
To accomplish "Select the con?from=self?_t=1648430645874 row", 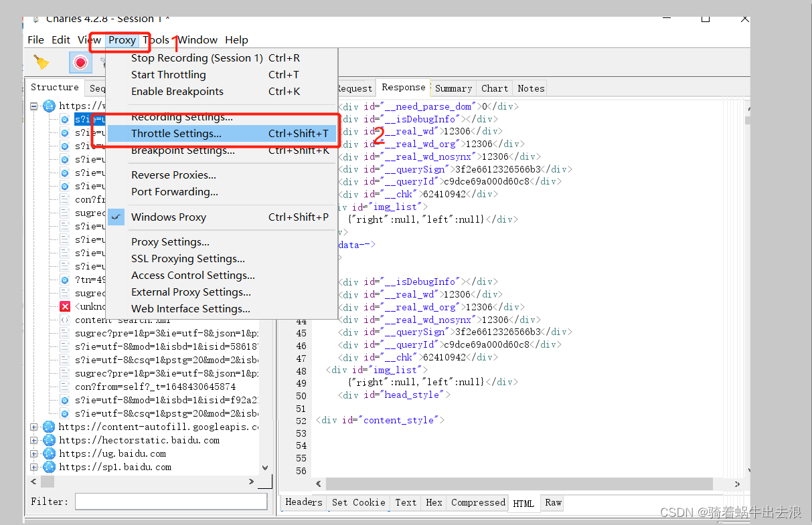I will (x=155, y=387).
